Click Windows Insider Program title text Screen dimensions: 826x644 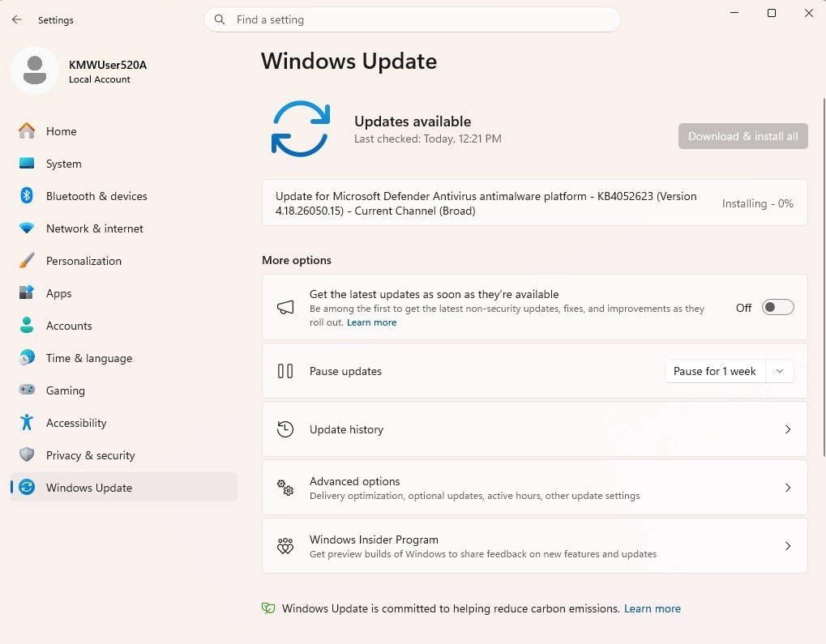tap(374, 540)
